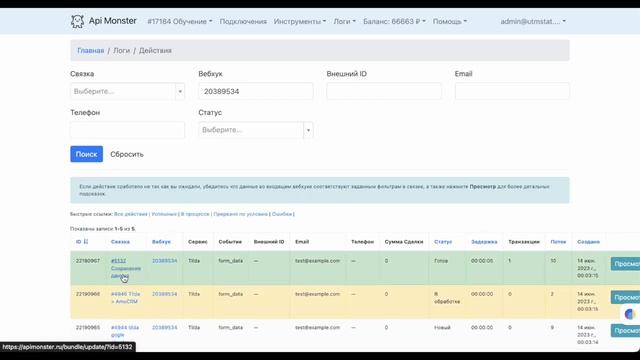
Task: Click the Действия breadcrumb item
Action: tap(155, 51)
